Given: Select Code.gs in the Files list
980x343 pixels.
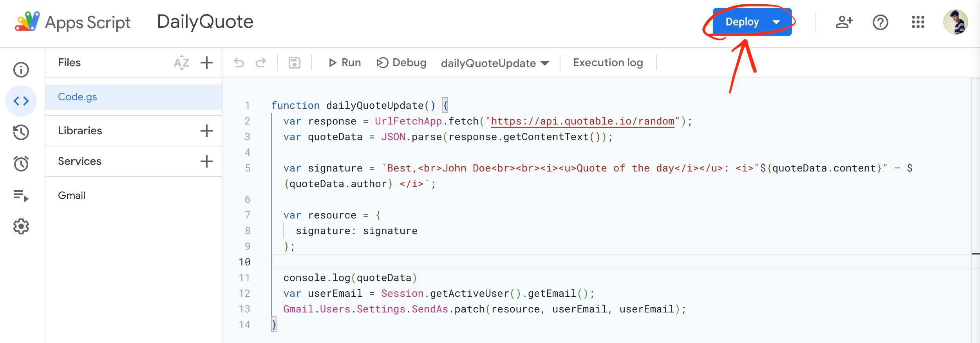Looking at the screenshot, I should [x=134, y=97].
